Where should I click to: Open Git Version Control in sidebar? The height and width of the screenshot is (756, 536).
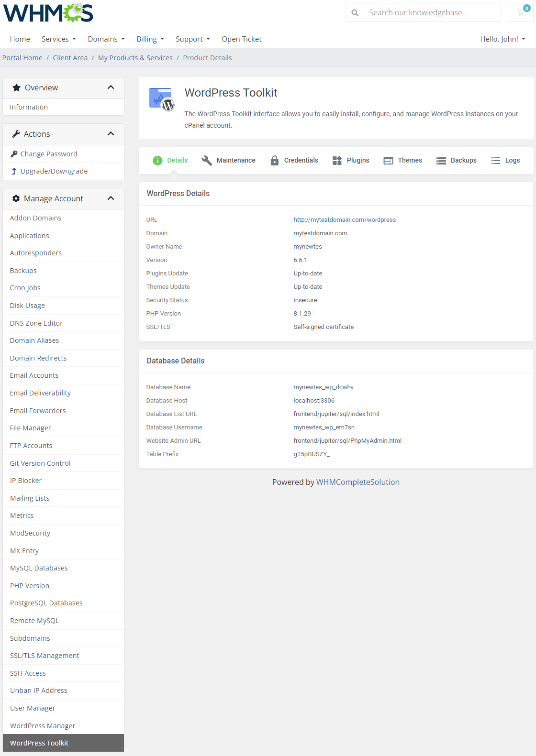click(63, 463)
